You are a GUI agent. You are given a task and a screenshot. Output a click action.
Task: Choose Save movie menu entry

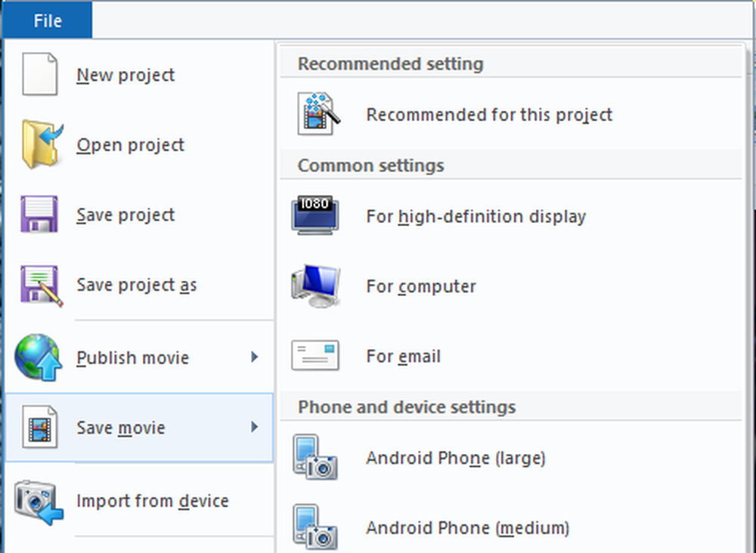[139, 428]
